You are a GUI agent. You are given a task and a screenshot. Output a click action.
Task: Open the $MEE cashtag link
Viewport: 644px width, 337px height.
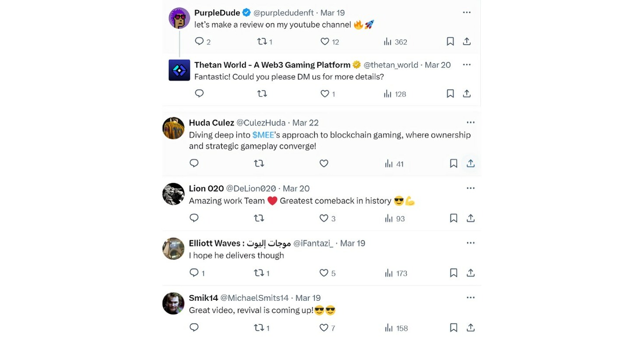pos(263,135)
